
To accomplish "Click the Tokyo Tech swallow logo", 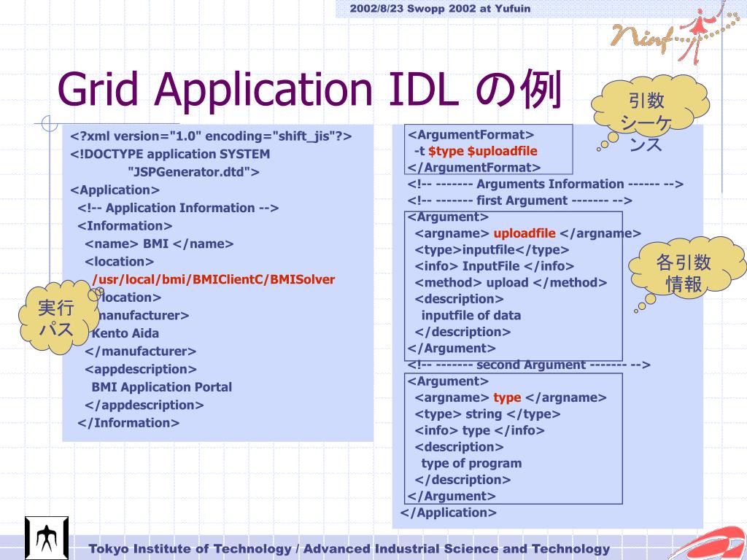I will [x=47, y=537].
